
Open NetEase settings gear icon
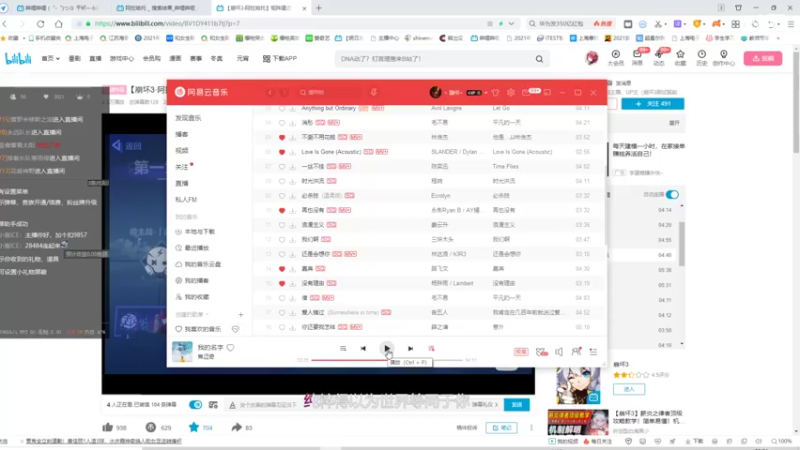[511, 92]
